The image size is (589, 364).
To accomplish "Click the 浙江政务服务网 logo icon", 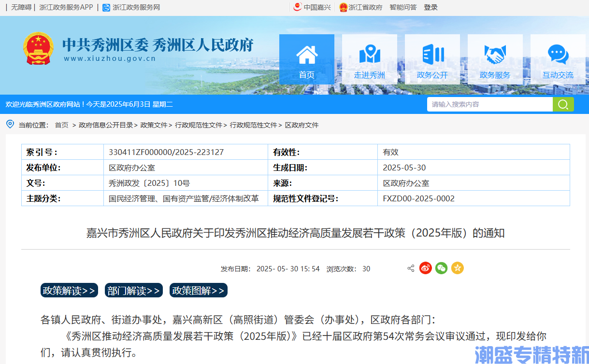I will (x=106, y=7).
